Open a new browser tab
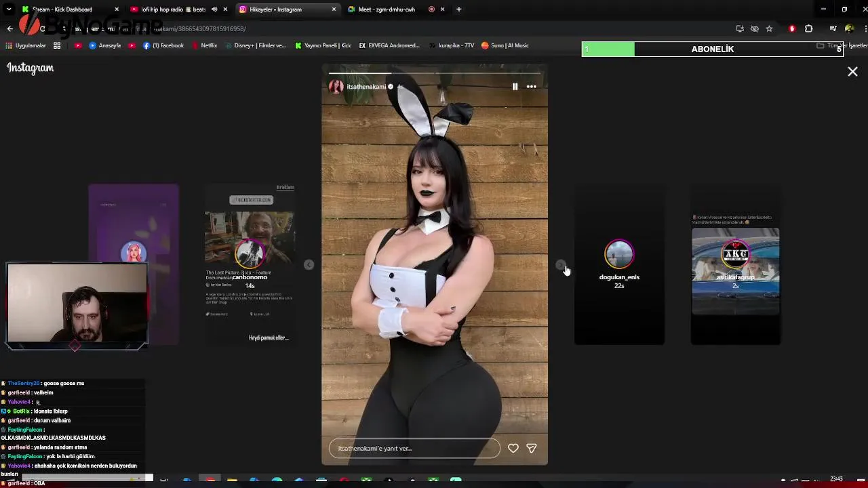 [459, 9]
